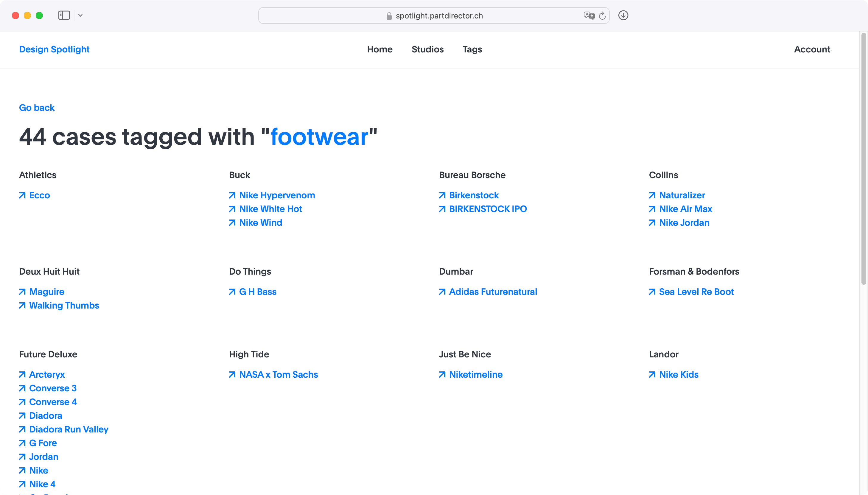868x495 pixels.
Task: Click the arrow icon next to NASA x Tom Sachs
Action: point(232,374)
